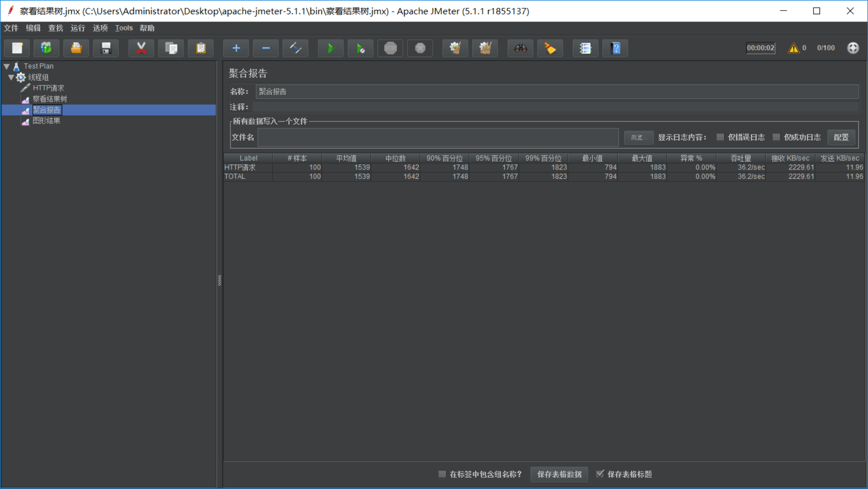Collapse the Test Plan tree node

(x=7, y=66)
